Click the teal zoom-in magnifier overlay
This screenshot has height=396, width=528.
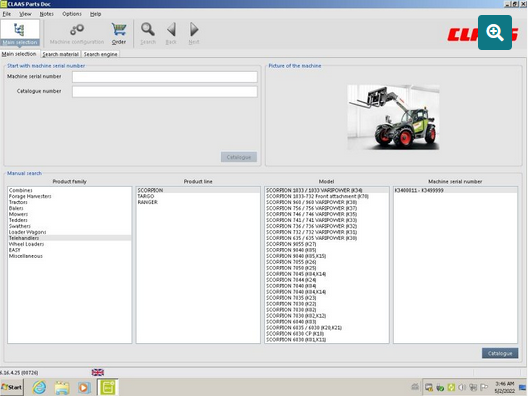click(x=495, y=32)
